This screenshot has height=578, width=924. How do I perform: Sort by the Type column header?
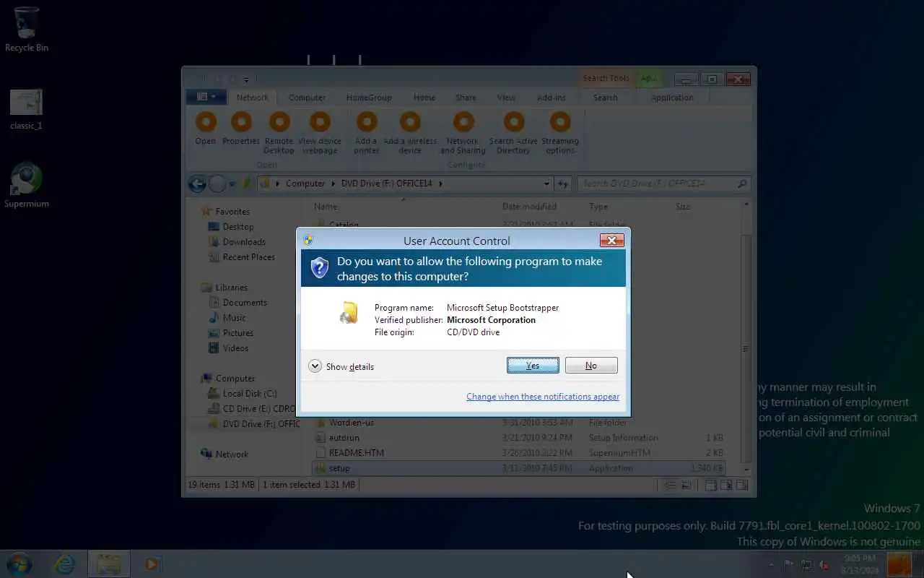pyautogui.click(x=598, y=207)
